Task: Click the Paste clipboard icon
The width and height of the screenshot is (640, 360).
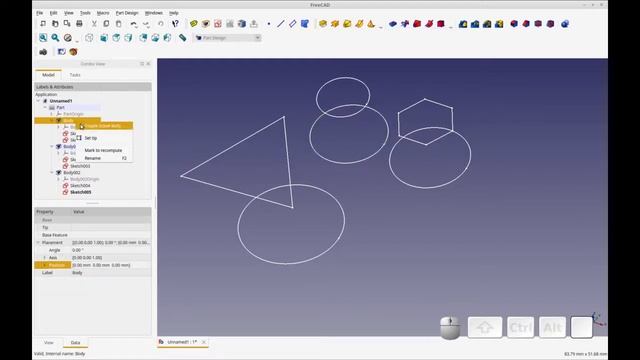Action: point(118,24)
